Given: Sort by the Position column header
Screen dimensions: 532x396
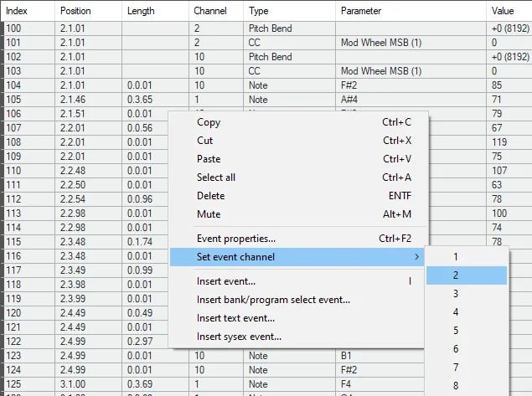Looking at the screenshot, I should pyautogui.click(x=88, y=11).
